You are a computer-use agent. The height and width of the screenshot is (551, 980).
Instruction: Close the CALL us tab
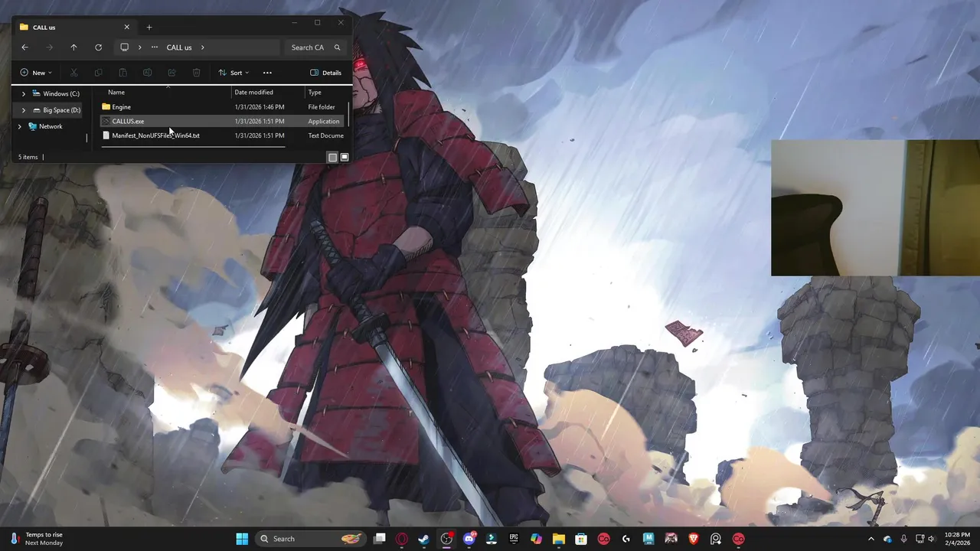127,27
